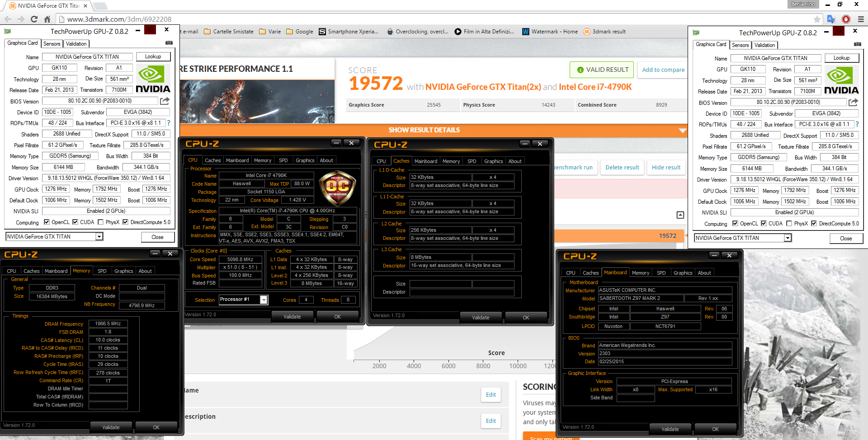
Task: Toggle CUDA checkbox in left GPU-Z
Action: click(75, 222)
